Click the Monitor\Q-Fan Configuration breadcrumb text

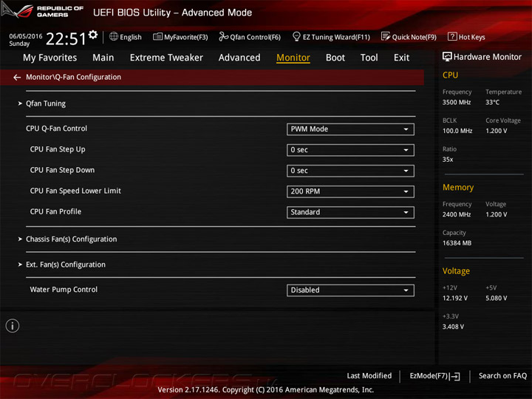pyautogui.click(x=73, y=78)
